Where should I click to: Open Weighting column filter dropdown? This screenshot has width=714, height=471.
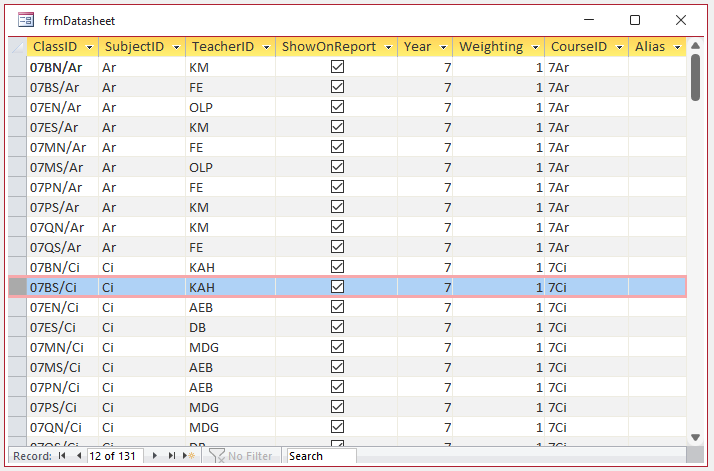coord(536,47)
